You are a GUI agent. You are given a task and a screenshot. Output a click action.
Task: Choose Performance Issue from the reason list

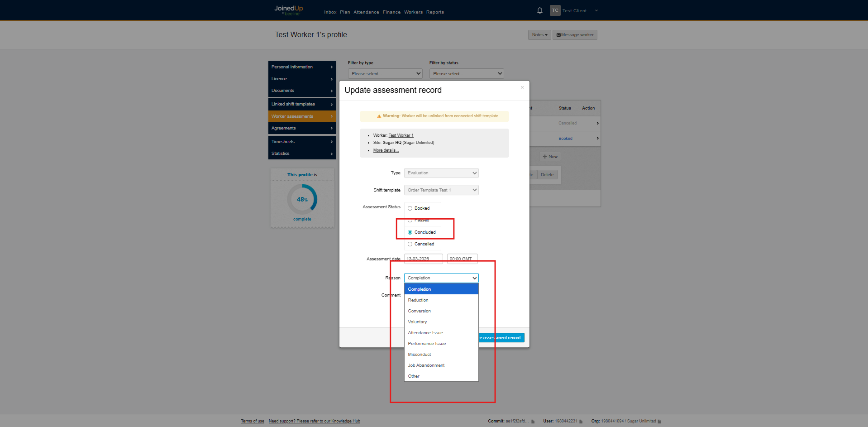point(427,344)
